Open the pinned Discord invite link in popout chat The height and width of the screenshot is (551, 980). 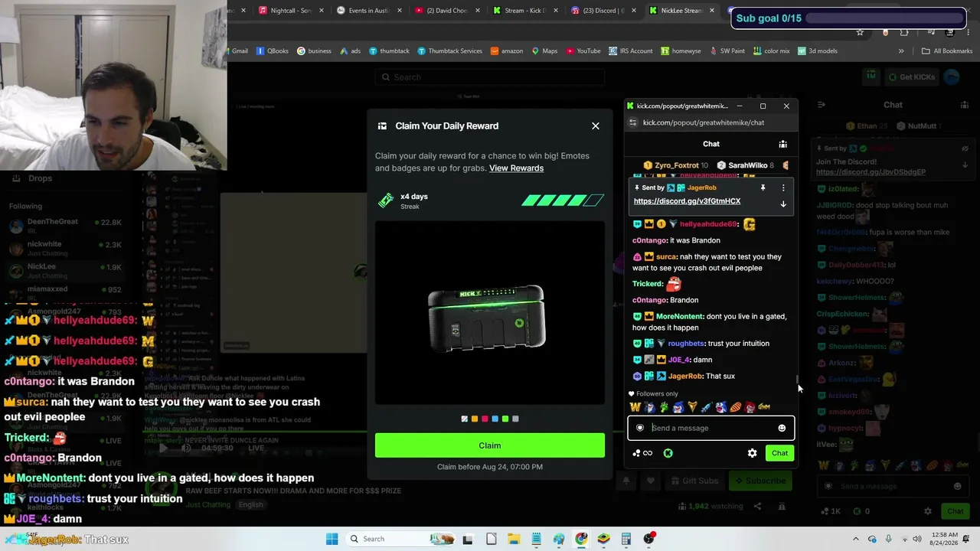click(x=687, y=201)
